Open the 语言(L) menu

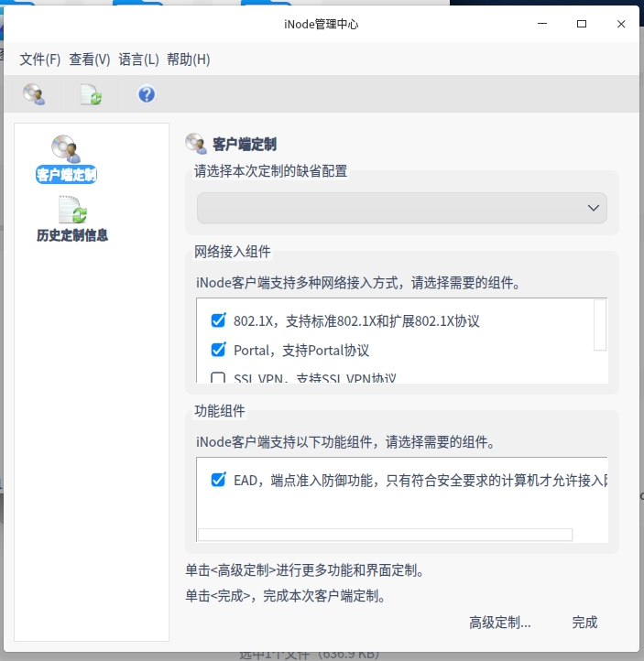(138, 60)
